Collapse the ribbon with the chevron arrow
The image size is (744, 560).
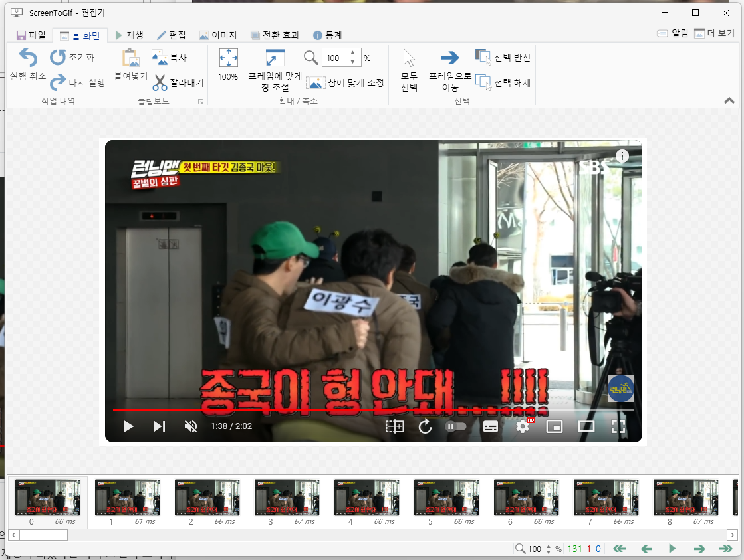[729, 100]
